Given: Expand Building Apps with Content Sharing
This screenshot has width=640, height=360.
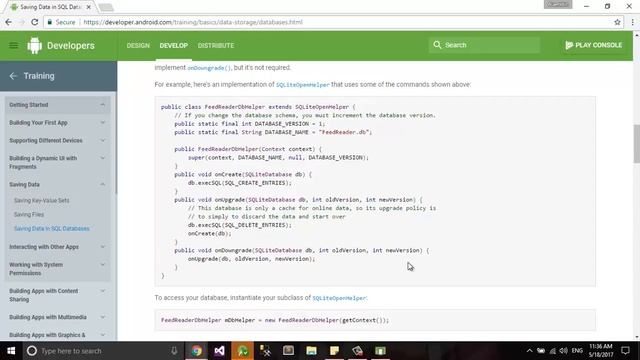Looking at the screenshot, I should click(58, 295).
